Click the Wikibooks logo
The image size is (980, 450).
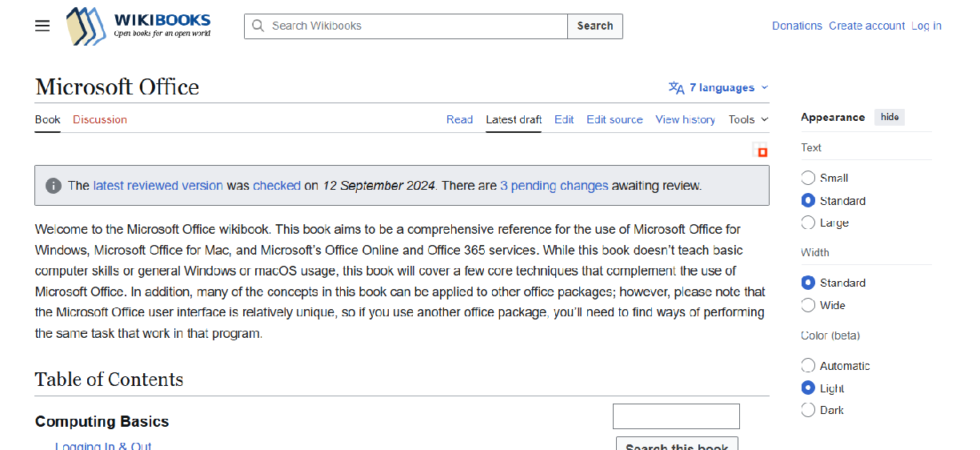pos(138,26)
